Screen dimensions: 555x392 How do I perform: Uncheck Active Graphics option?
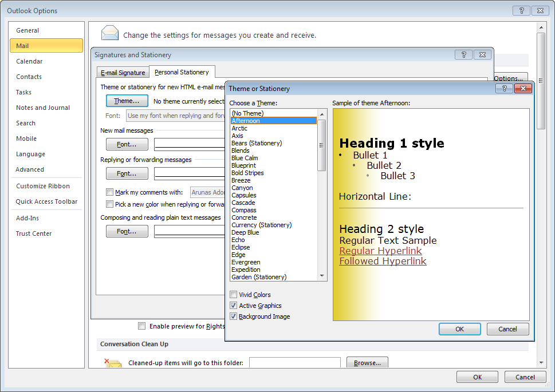click(x=233, y=306)
